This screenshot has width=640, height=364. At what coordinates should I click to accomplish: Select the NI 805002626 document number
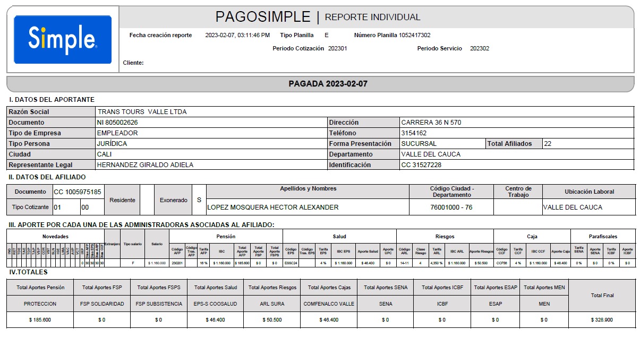point(117,123)
